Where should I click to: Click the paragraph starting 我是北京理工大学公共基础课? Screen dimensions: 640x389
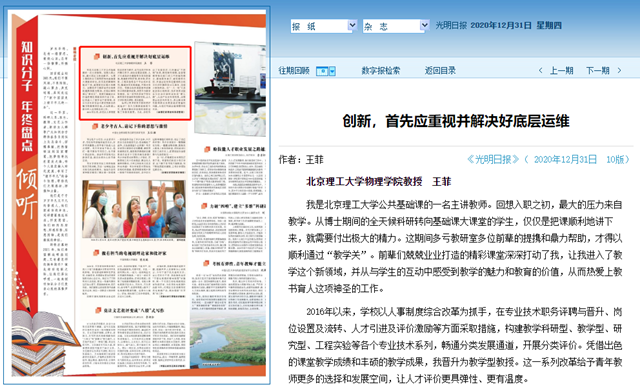click(455, 246)
